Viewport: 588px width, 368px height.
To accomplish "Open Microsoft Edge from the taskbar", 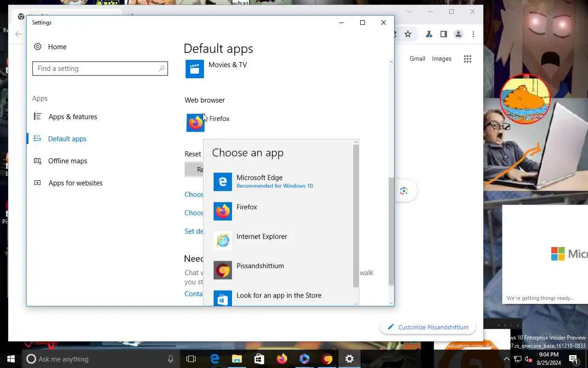I will pyautogui.click(x=215, y=359).
